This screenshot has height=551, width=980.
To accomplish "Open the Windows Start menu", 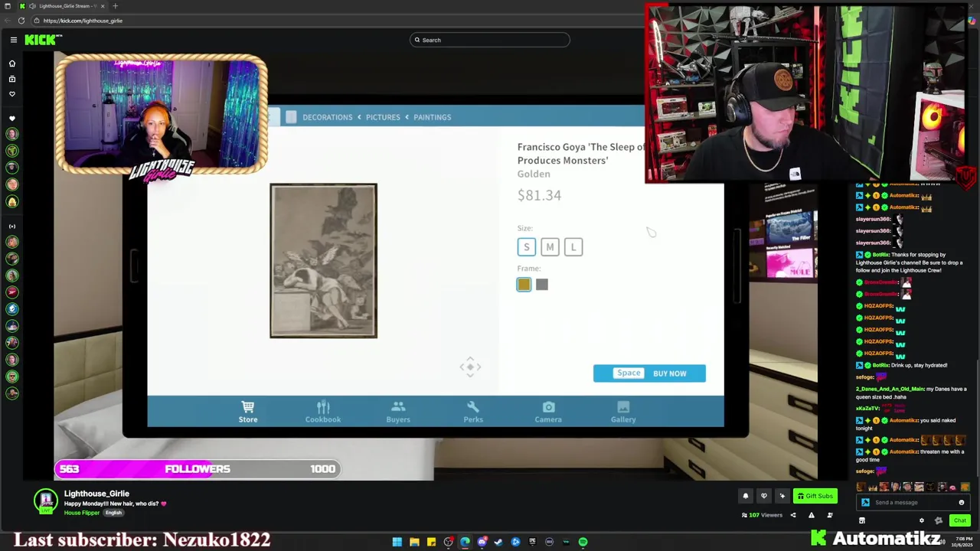I will point(397,542).
